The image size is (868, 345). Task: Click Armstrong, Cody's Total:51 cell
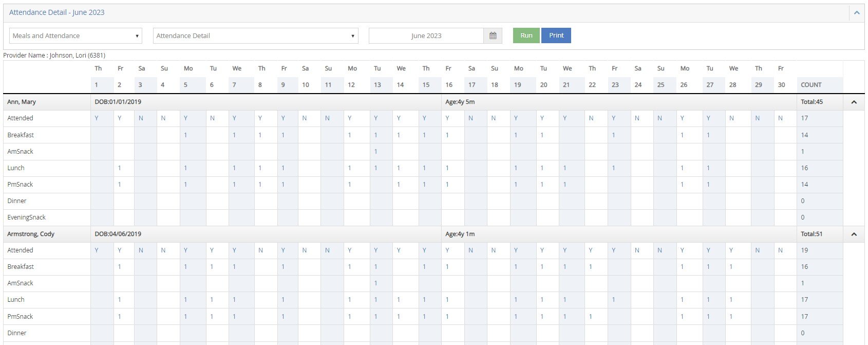(x=812, y=234)
